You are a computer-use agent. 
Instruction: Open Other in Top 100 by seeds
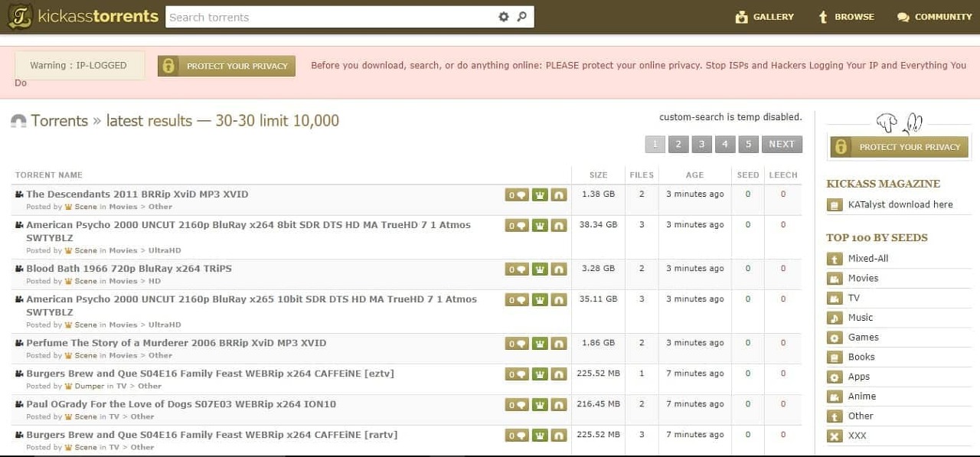click(x=860, y=416)
